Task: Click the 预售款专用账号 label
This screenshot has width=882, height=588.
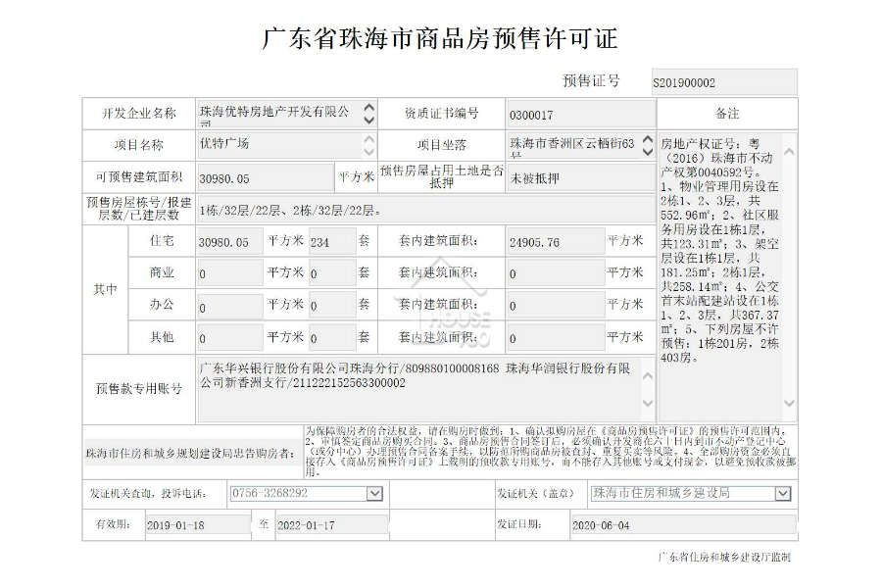Action: tap(139, 389)
